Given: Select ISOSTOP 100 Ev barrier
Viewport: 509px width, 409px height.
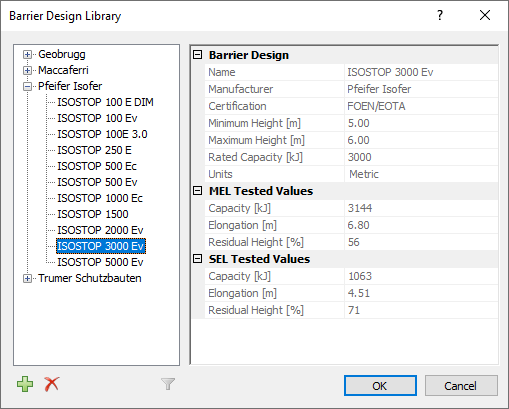Looking at the screenshot, I should (97, 118).
